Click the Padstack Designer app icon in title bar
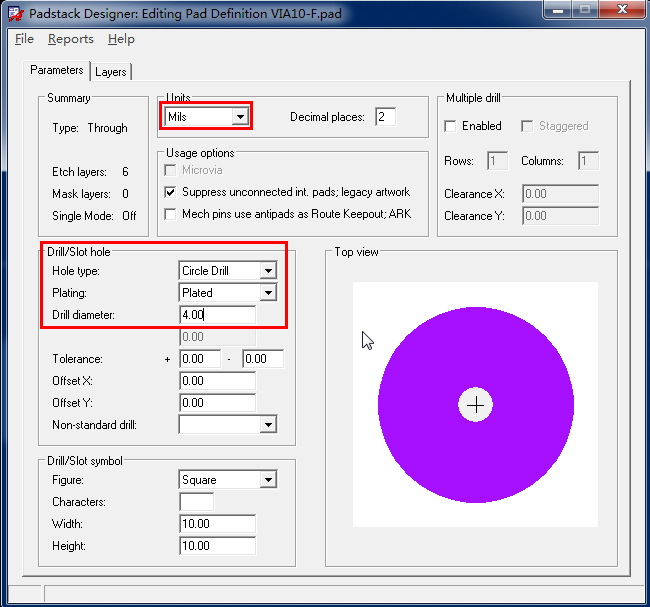 click(16, 14)
